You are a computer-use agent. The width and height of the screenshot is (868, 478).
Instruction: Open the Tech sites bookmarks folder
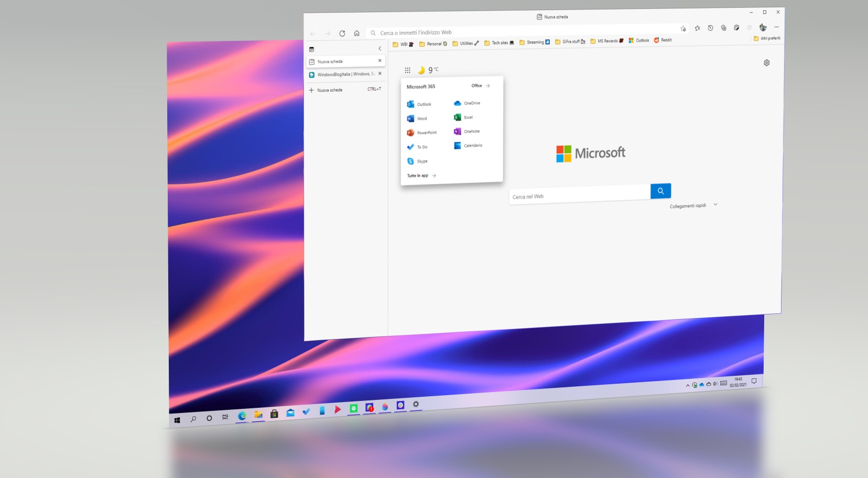coord(499,43)
